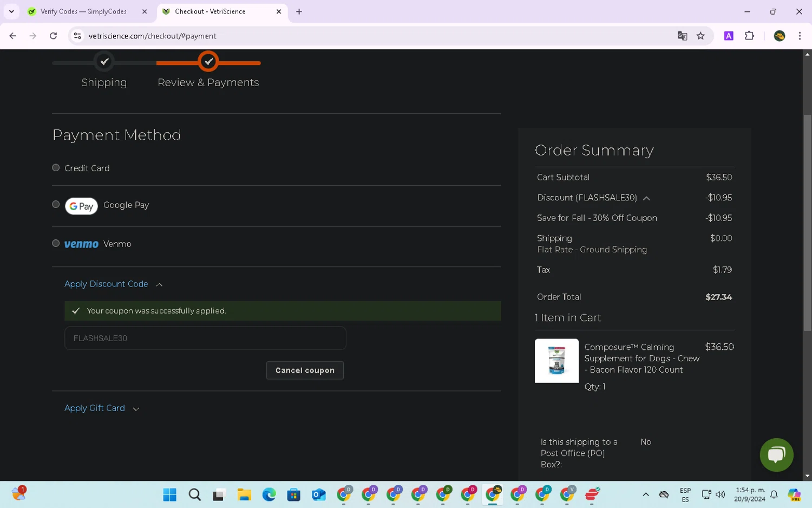812x508 pixels.
Task: Open the live chat widget
Action: pyautogui.click(x=777, y=454)
